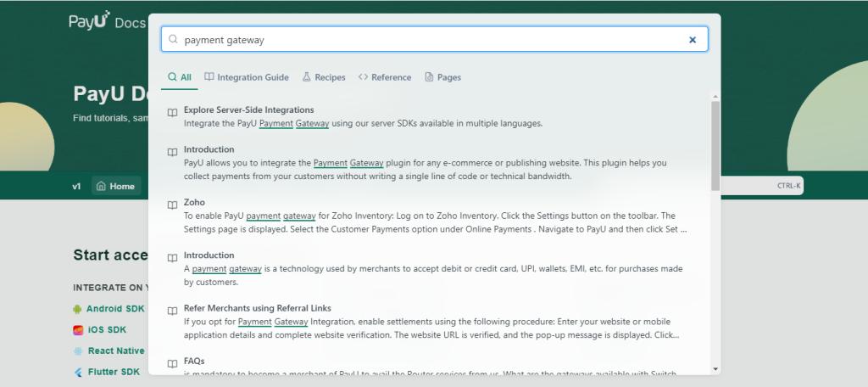This screenshot has width=868, height=387.
Task: Switch to the Reference tab
Action: coord(385,77)
